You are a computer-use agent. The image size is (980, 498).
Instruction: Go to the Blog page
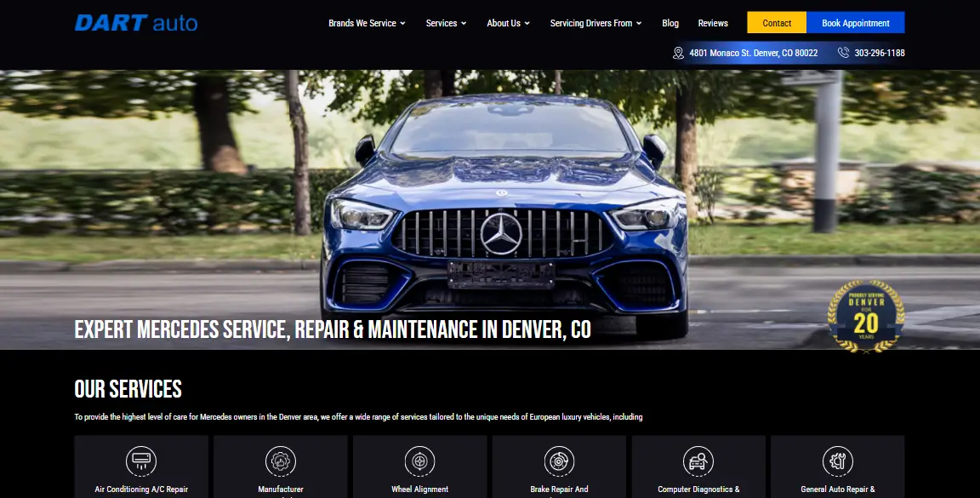670,23
